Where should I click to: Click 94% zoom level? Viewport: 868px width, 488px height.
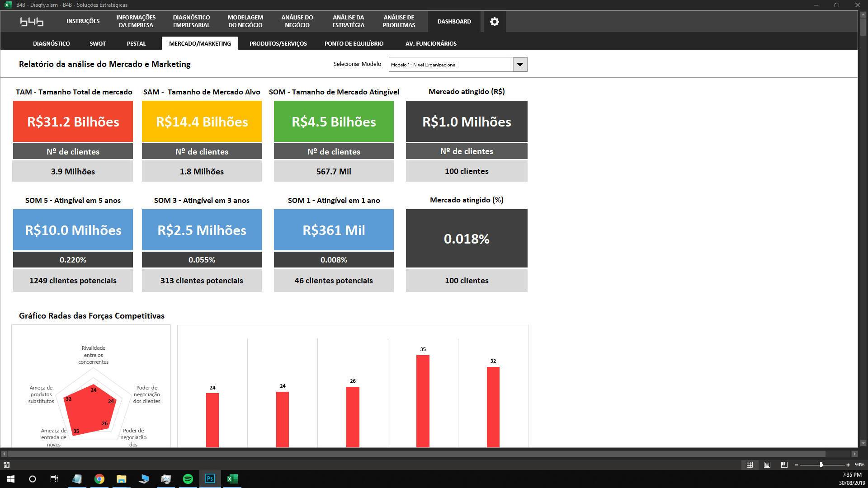point(859,465)
